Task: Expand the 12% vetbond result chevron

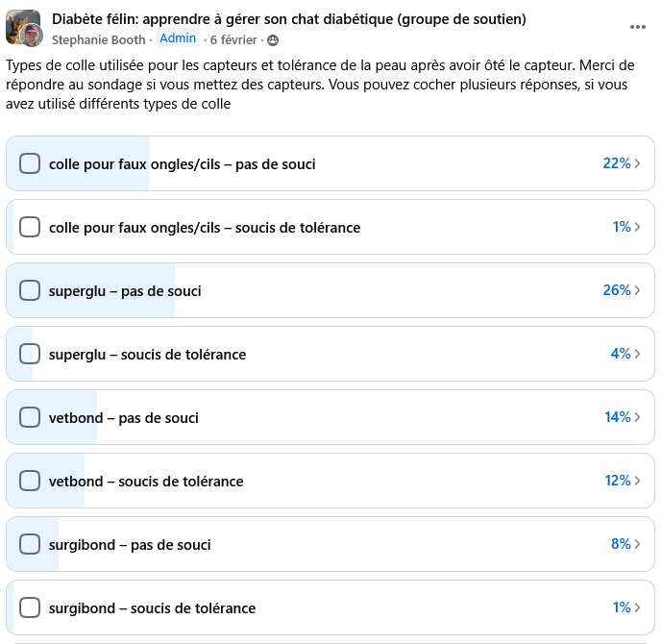Action: pos(637,481)
